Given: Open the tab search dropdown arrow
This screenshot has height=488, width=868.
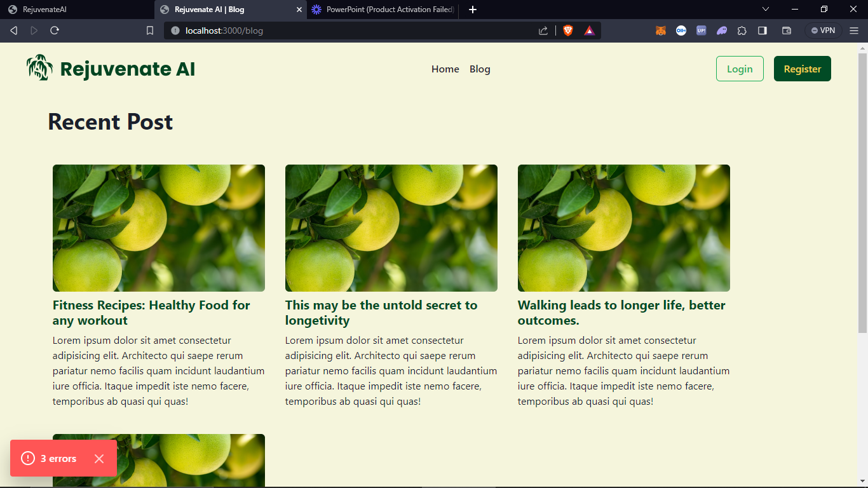Looking at the screenshot, I should coord(766,9).
